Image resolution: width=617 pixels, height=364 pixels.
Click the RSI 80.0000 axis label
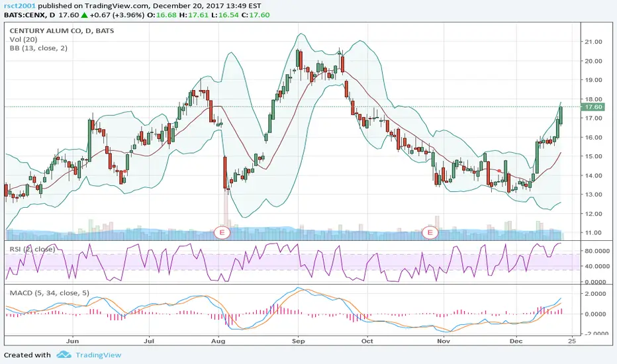click(597, 251)
